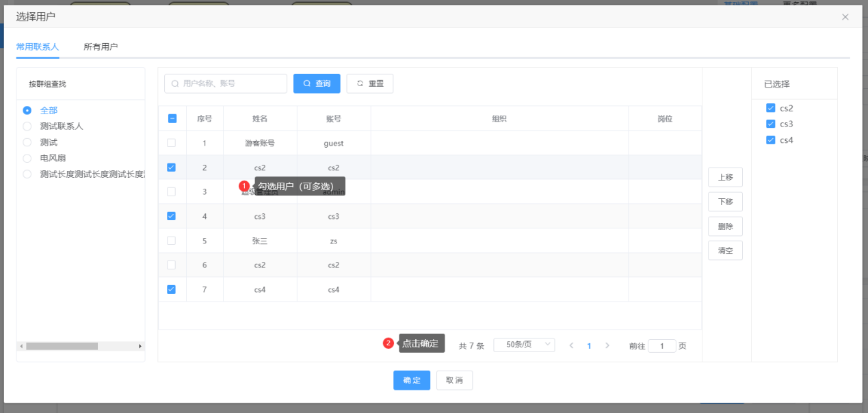Click 清空 to clear selected users

(x=725, y=251)
